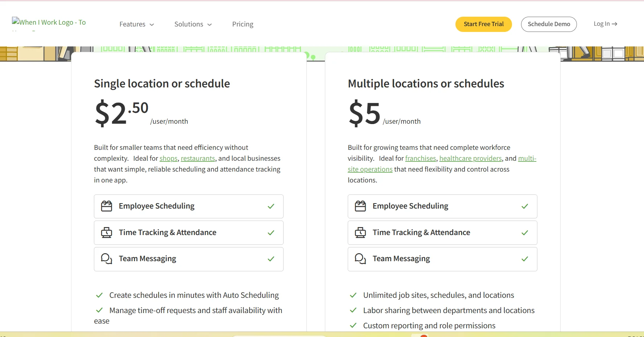Expand Multiple locations Employee Scheduling row
This screenshot has width=644, height=337.
[442, 206]
